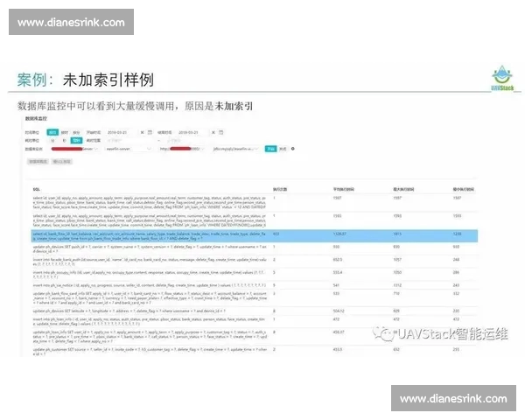Click average time 1328.87 in the highlighted row

tap(339, 234)
